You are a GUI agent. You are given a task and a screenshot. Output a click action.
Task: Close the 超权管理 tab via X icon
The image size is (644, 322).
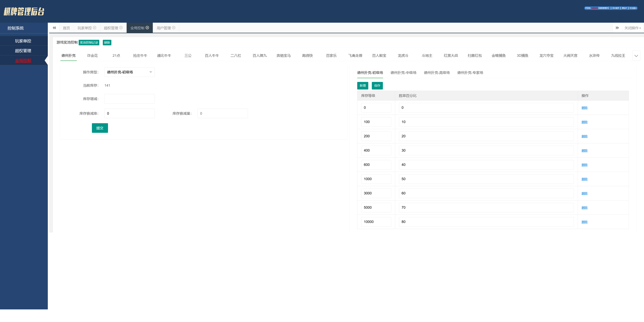coord(121,28)
